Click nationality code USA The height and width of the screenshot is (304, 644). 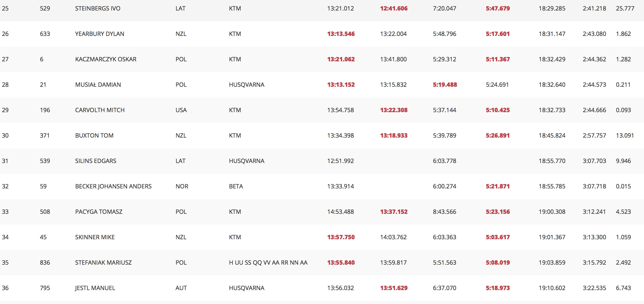(x=181, y=110)
